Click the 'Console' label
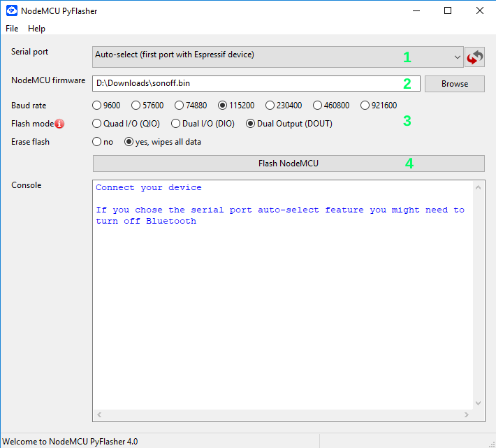This screenshot has width=496, height=448. (x=27, y=185)
